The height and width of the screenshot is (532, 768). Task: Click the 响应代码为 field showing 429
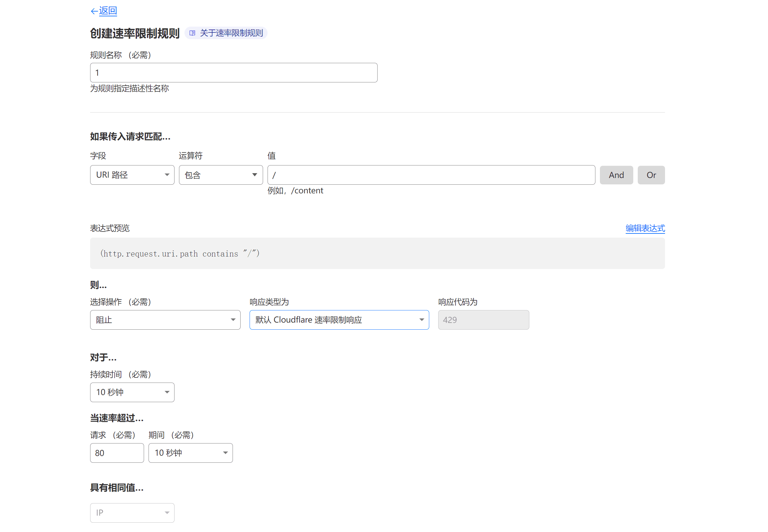[483, 320]
